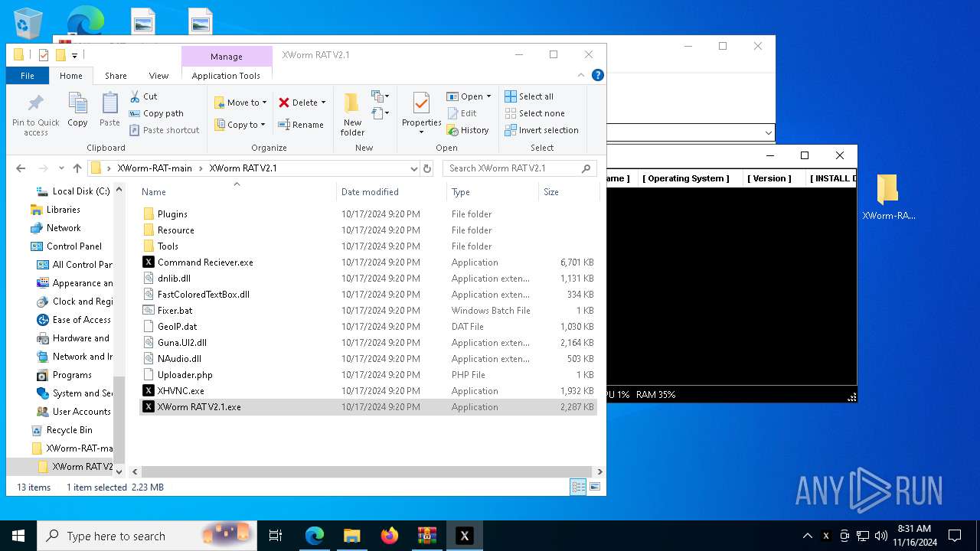The width and height of the screenshot is (980, 551).
Task: Click the Windows Start button
Action: tap(18, 536)
